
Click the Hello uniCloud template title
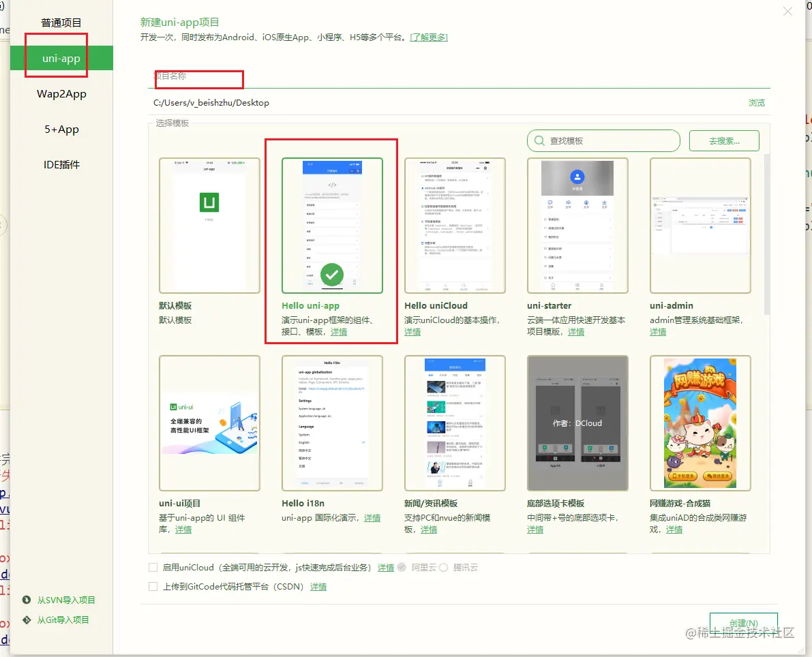pos(436,305)
